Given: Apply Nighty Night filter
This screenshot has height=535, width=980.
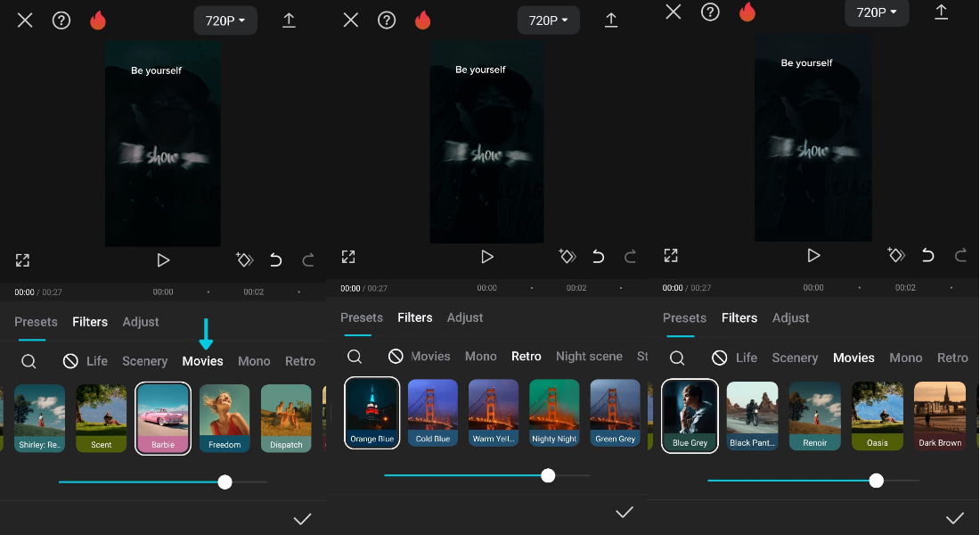Looking at the screenshot, I should coord(554,412).
